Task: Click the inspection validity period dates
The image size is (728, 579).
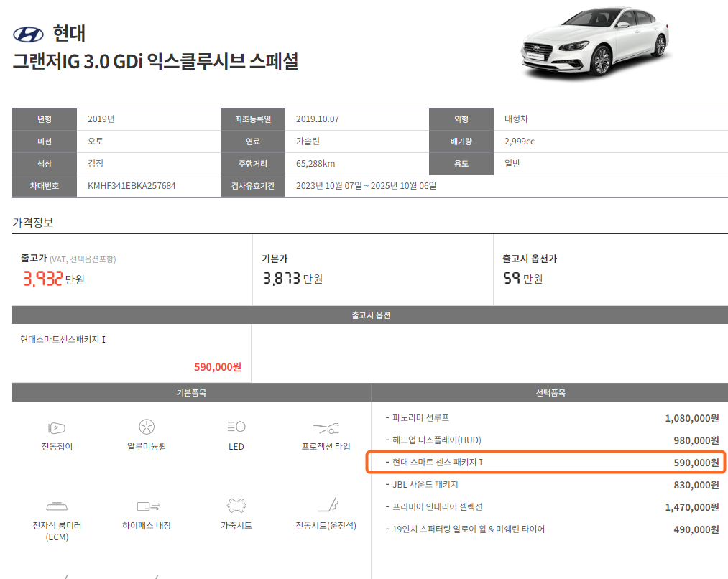Action: tap(367, 186)
